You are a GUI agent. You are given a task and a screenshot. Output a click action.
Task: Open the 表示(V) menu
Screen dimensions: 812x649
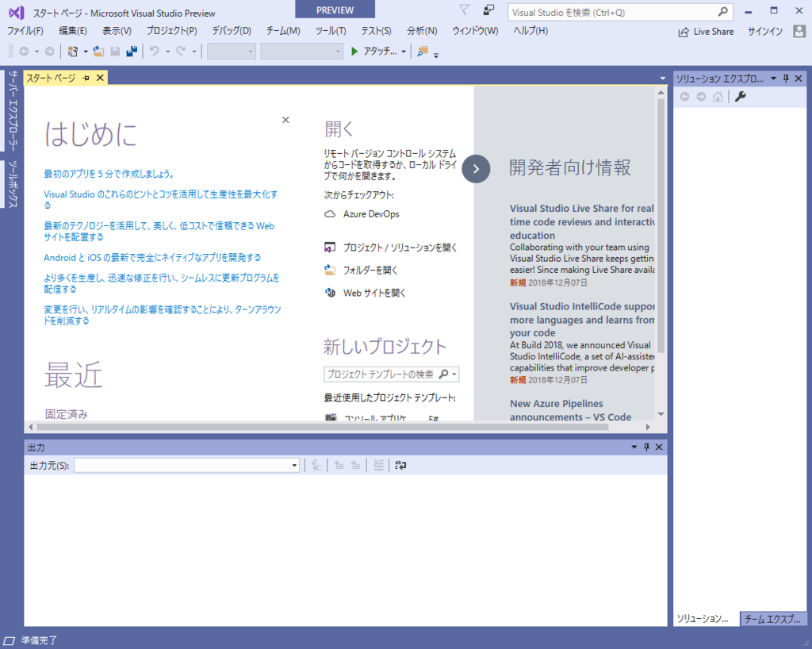(117, 31)
